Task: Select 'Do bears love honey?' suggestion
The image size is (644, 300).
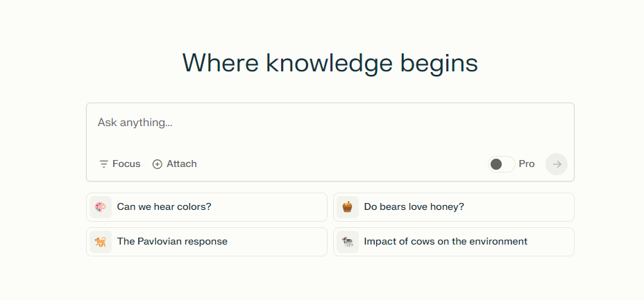Action: 454,207
